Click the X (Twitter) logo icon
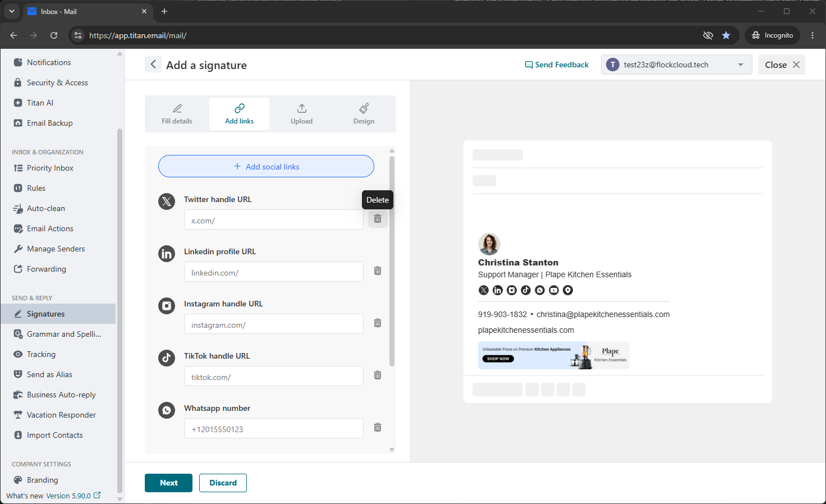 [167, 201]
